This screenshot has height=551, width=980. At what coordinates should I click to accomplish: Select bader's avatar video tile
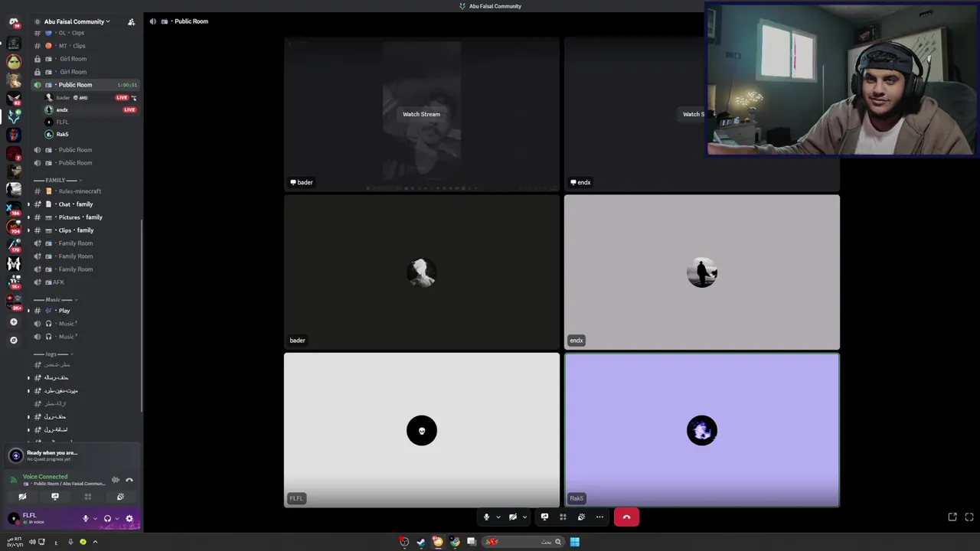click(x=422, y=272)
